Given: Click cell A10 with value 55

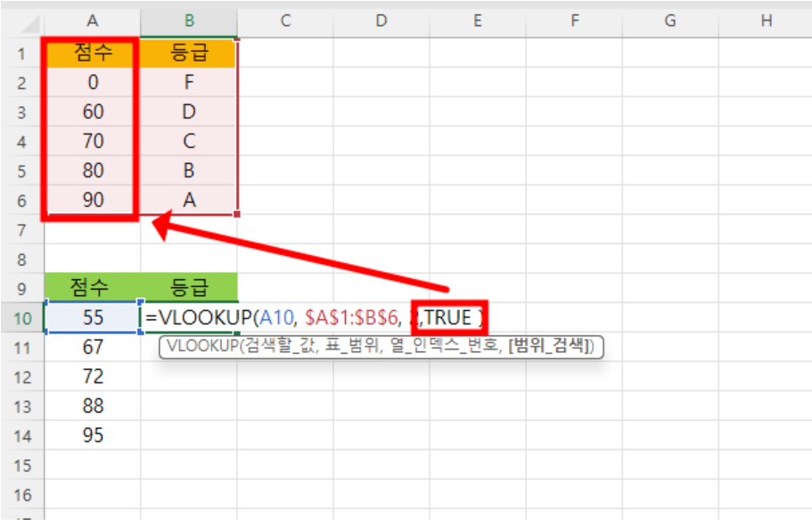Looking at the screenshot, I should tap(93, 317).
